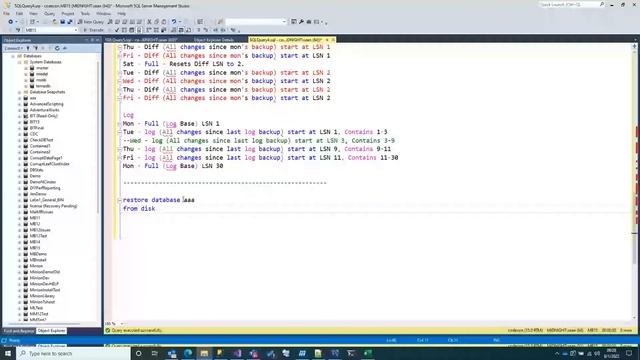Image resolution: width=640 pixels, height=360 pixels.
Task: Open File Explorer from the taskbar
Action: click(x=204, y=353)
